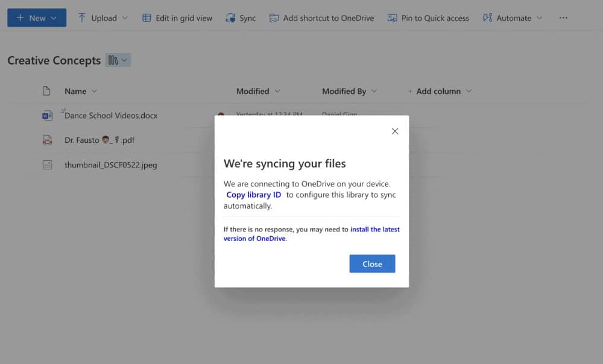Click the PDF icon beside Dr. Fausto
Screen dimensions: 603x364
47,140
